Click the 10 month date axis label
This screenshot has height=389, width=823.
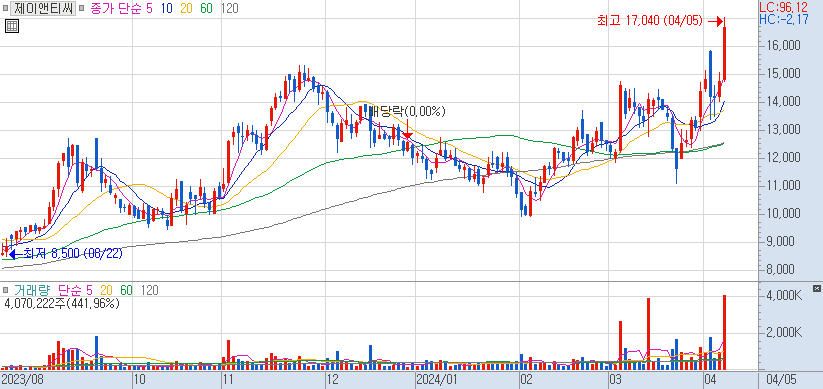pos(139,380)
